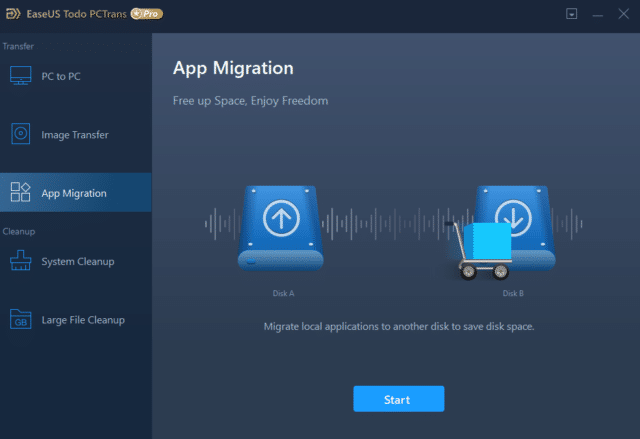Viewport: 640px width, 439px height.
Task: Open the title bar dropdown menu icon
Action: click(x=571, y=14)
